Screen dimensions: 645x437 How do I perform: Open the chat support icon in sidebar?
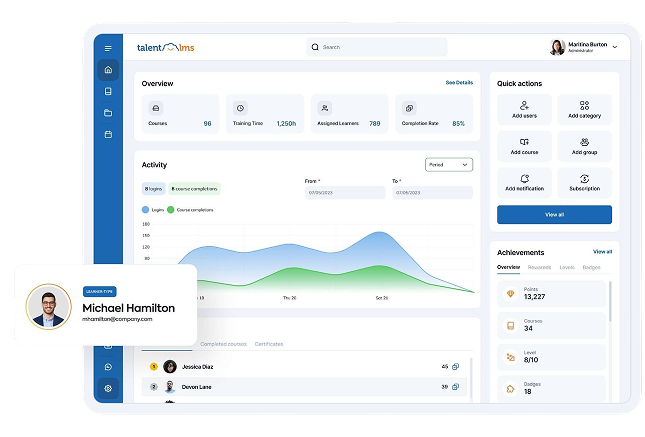[x=108, y=367]
